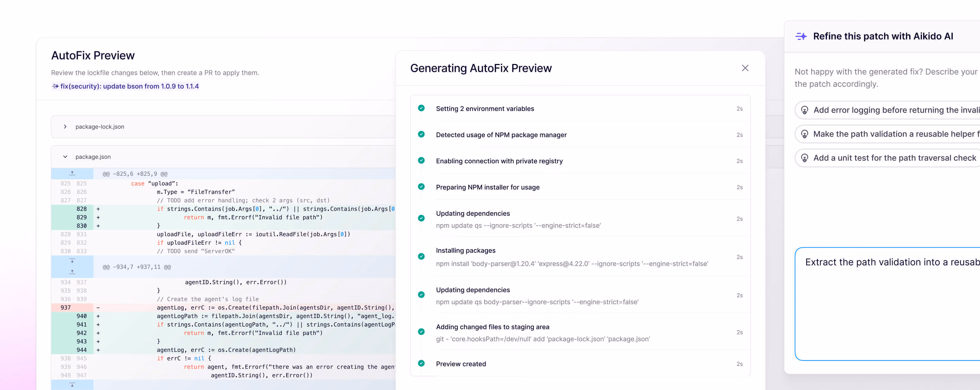The image size is (980, 390).
Task: Click the m.Type = "FileTransfer" line 826
Action: [x=196, y=192]
